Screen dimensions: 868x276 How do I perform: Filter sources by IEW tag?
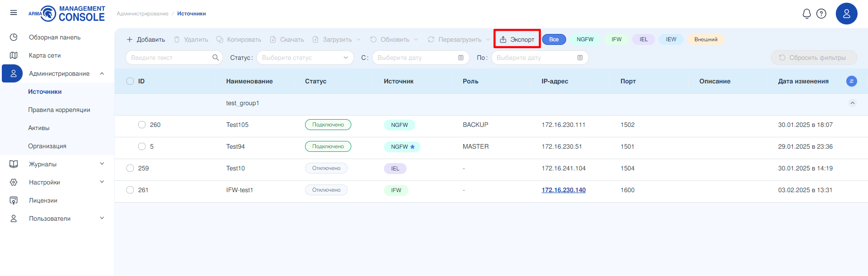671,39
